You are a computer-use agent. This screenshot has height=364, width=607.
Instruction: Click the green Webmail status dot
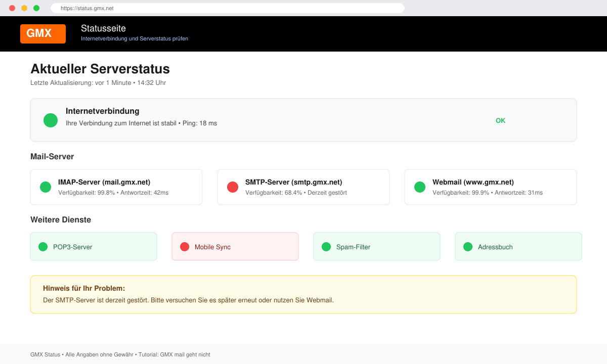(x=420, y=187)
